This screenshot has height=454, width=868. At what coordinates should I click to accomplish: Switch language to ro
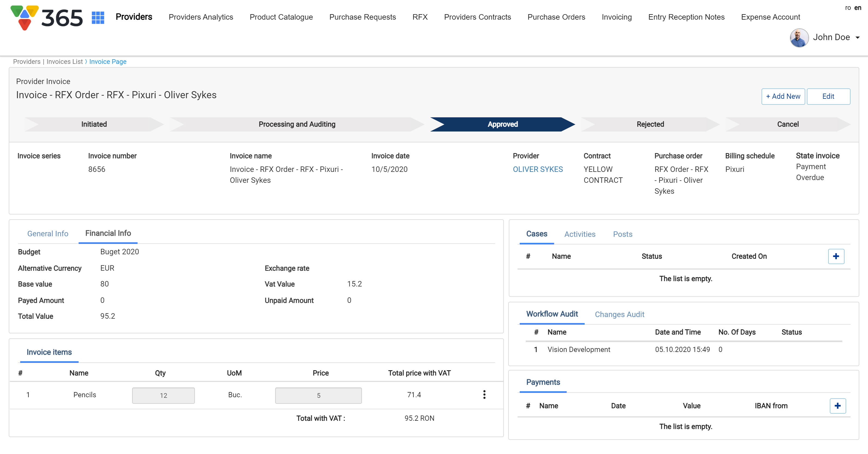pos(848,8)
